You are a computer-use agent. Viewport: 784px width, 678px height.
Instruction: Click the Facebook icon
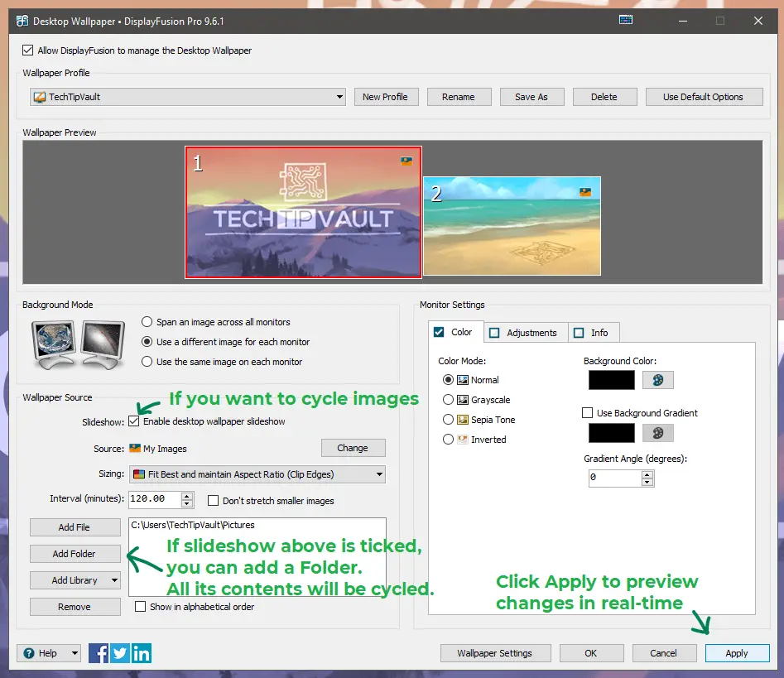coord(99,653)
